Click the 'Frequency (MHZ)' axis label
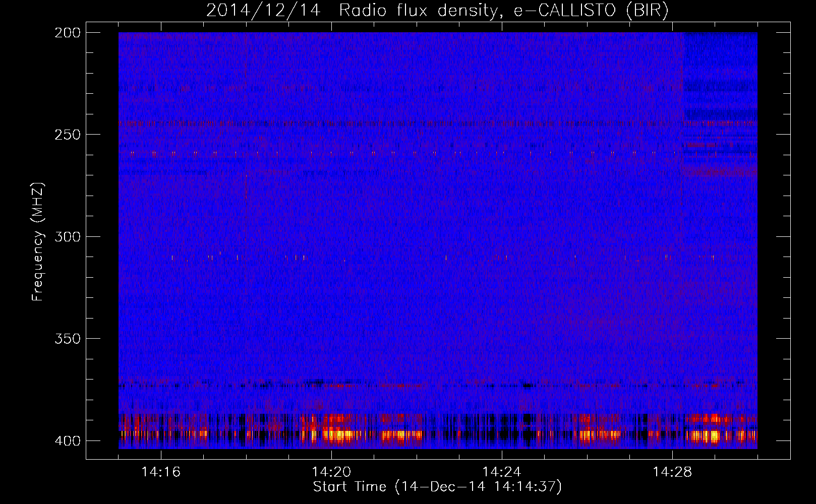Image resolution: width=816 pixels, height=504 pixels. 38,242
